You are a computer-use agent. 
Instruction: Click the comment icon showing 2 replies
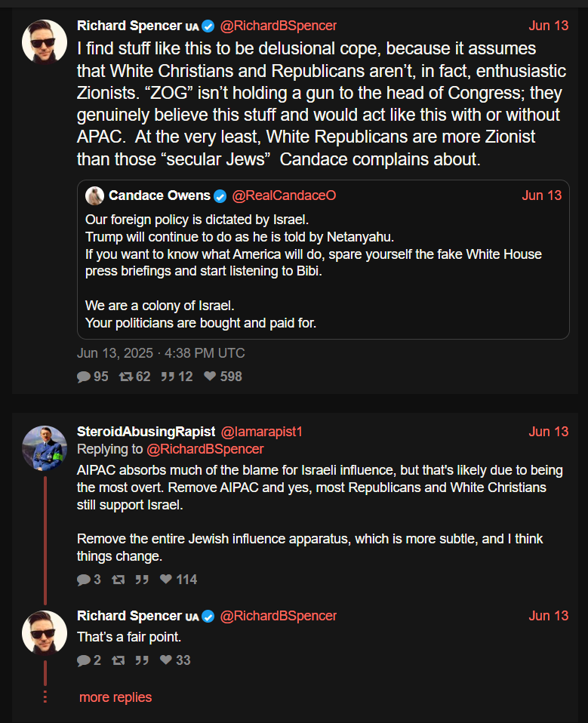[84, 660]
